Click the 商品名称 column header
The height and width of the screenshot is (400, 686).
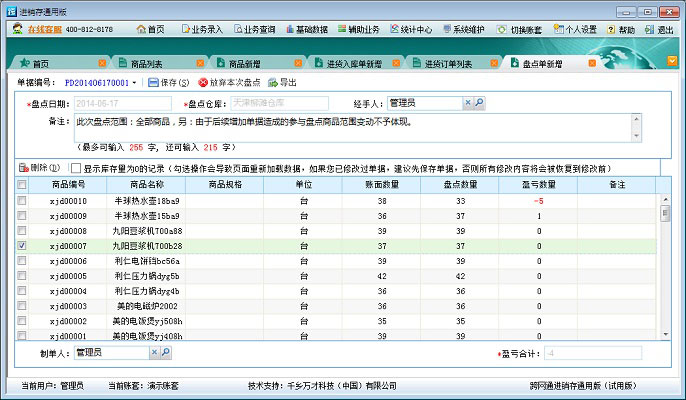152,185
